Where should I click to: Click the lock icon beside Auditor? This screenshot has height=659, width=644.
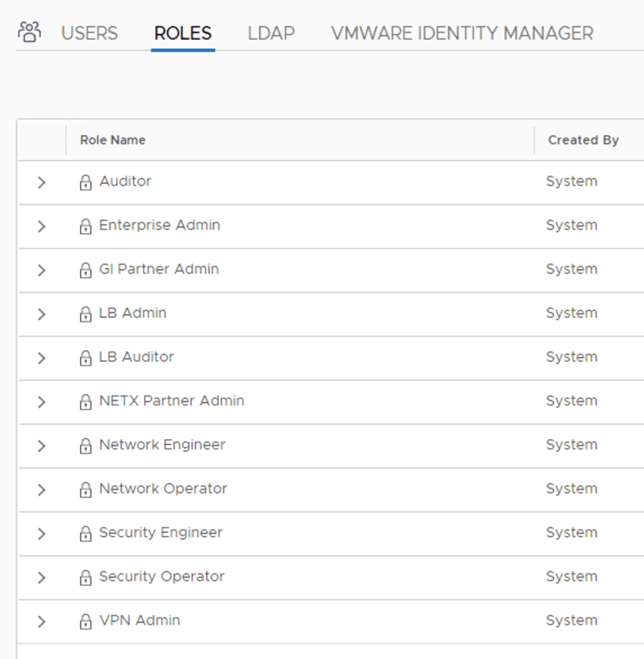point(86,182)
